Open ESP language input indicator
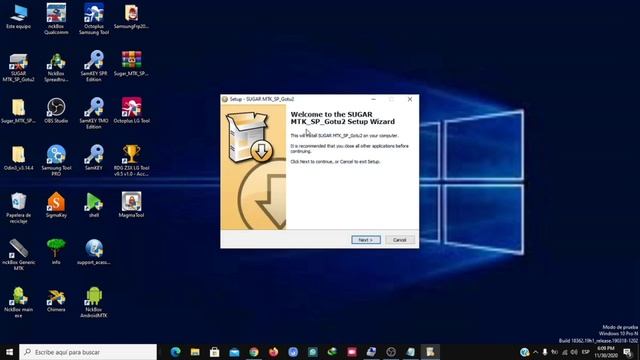Viewport: 640px width, 360px height. pos(586,352)
